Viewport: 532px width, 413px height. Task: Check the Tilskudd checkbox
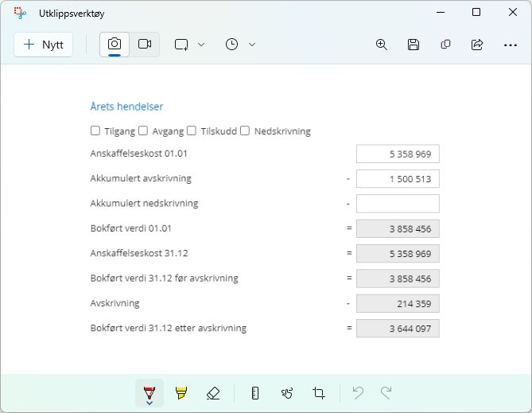192,131
